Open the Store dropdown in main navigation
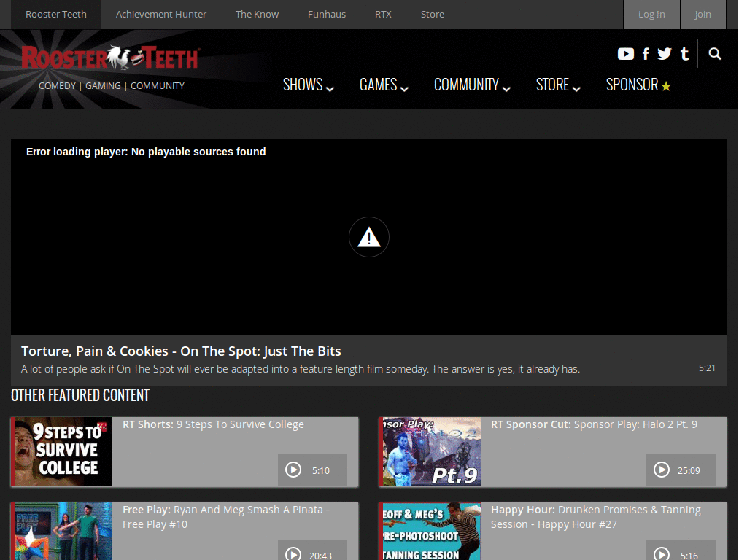This screenshot has height=560, width=747. [x=558, y=85]
